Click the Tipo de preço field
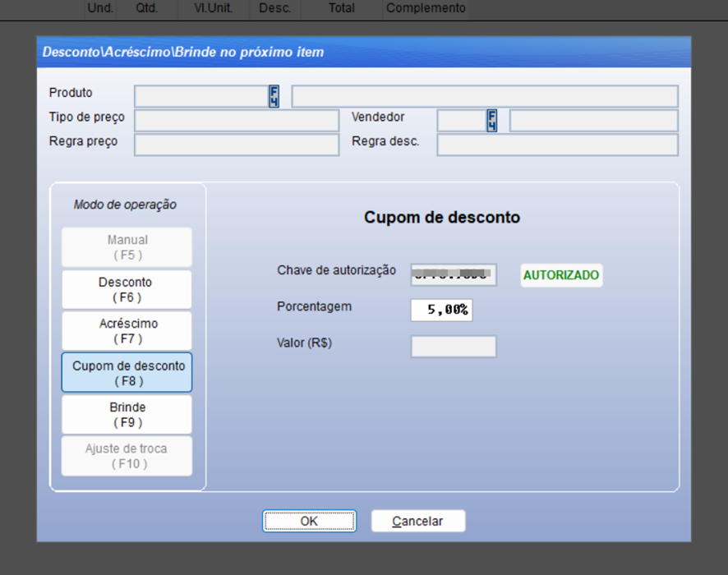728x575 pixels. click(236, 120)
